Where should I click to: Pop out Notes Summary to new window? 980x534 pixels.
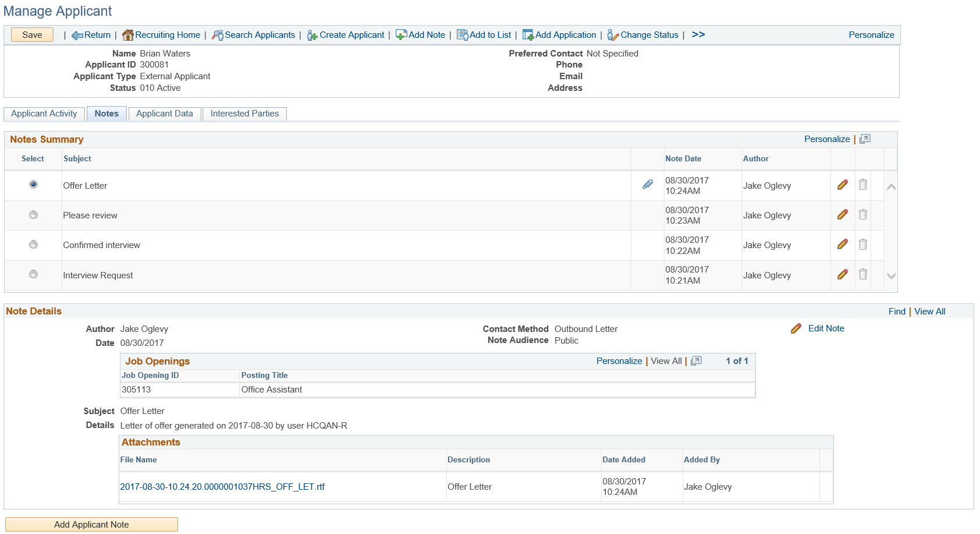(x=865, y=139)
